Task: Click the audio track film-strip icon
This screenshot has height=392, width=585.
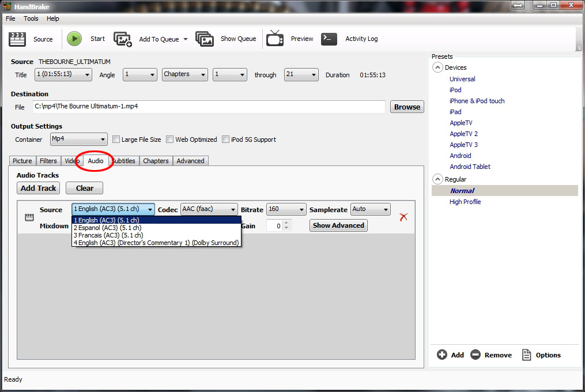Action: pos(29,217)
